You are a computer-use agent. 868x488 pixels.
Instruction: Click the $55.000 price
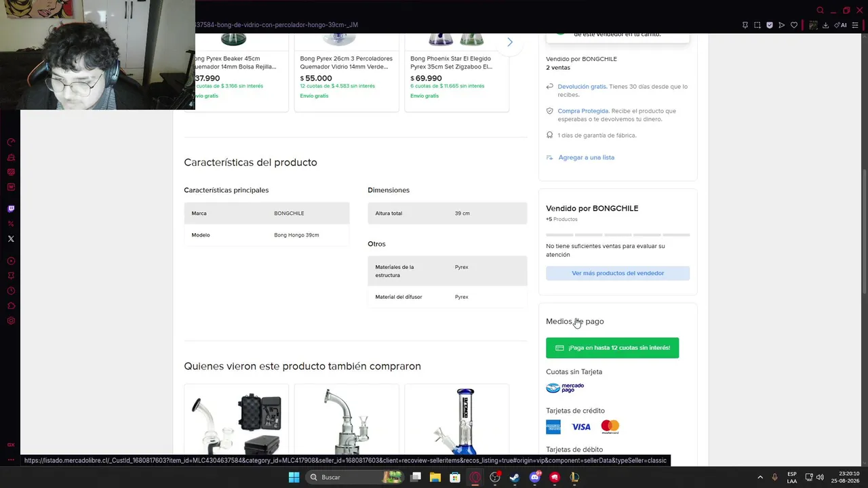[x=316, y=78]
